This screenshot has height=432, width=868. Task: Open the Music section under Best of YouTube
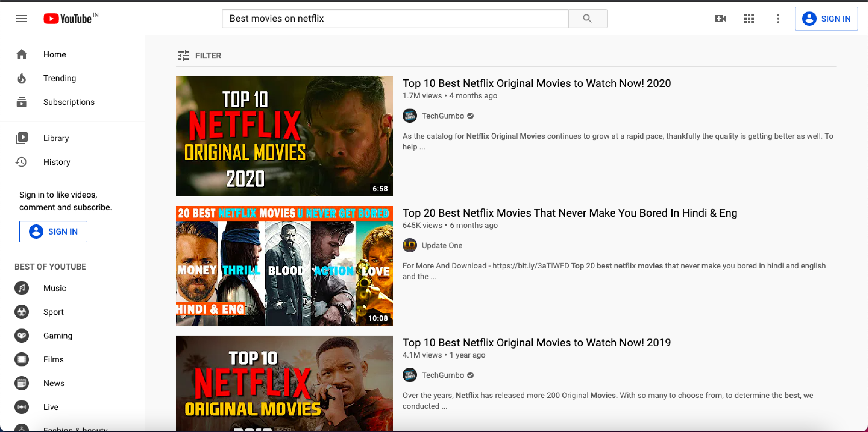coord(21,288)
